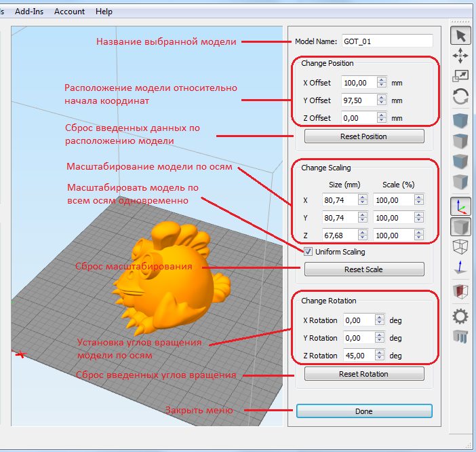Decrease Y scale percent with down arrow
Image resolution: width=476 pixels, height=452 pixels.
click(419, 221)
